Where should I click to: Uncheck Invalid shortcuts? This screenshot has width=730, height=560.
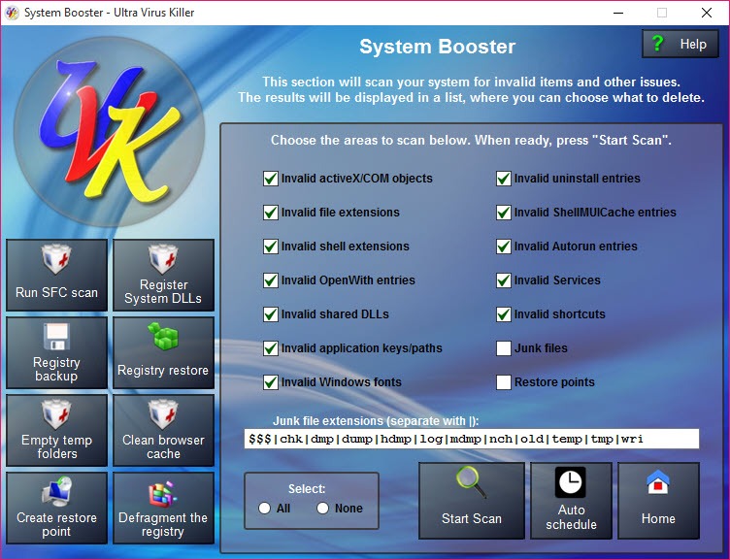[x=503, y=314]
